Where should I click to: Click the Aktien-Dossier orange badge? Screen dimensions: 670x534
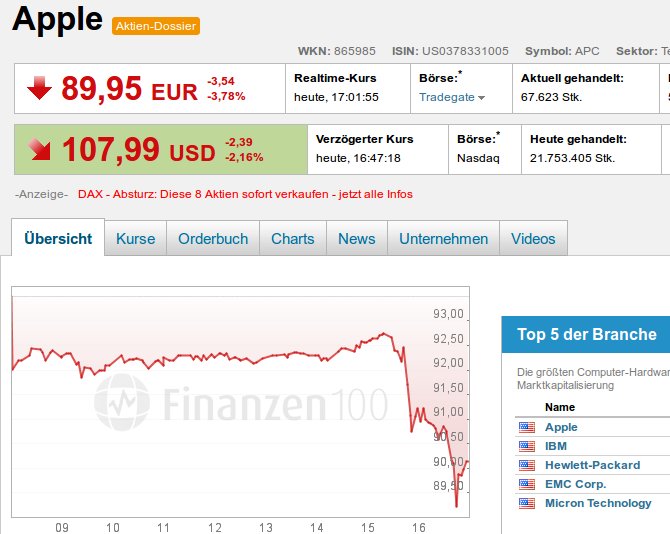click(x=156, y=25)
